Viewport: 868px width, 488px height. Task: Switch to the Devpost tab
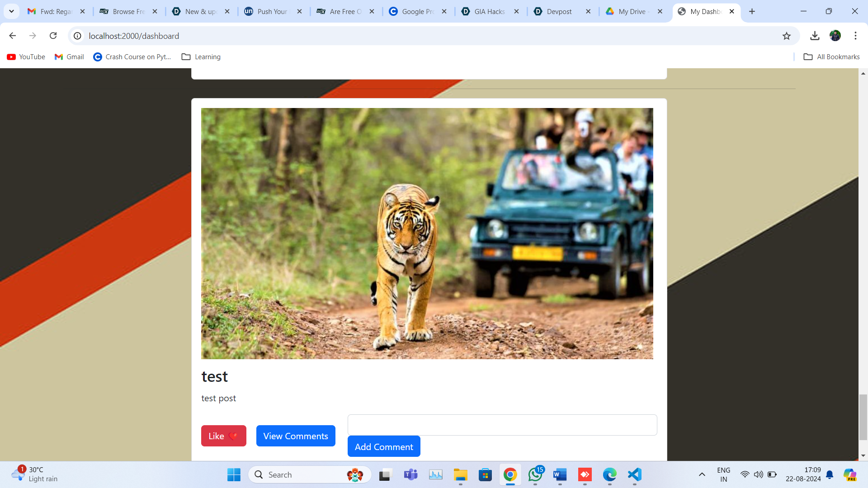[559, 11]
